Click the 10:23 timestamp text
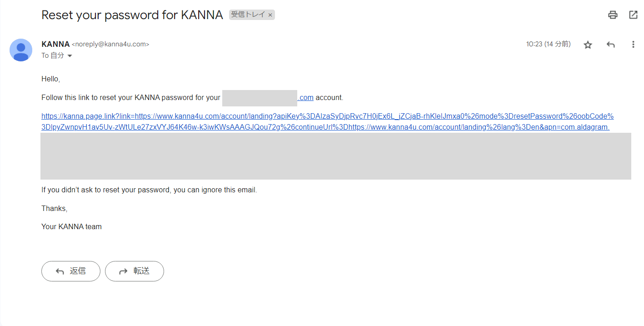This screenshot has width=644, height=326. coord(534,44)
